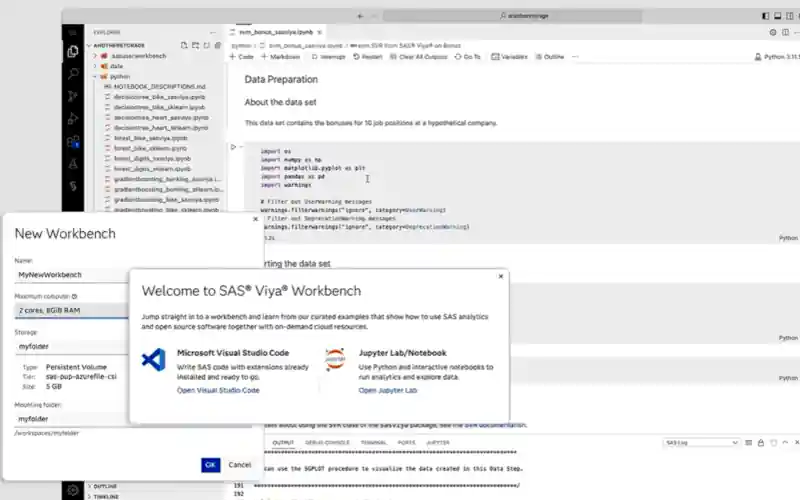Click the title bar search box
The image size is (800, 500).
(x=512, y=16)
